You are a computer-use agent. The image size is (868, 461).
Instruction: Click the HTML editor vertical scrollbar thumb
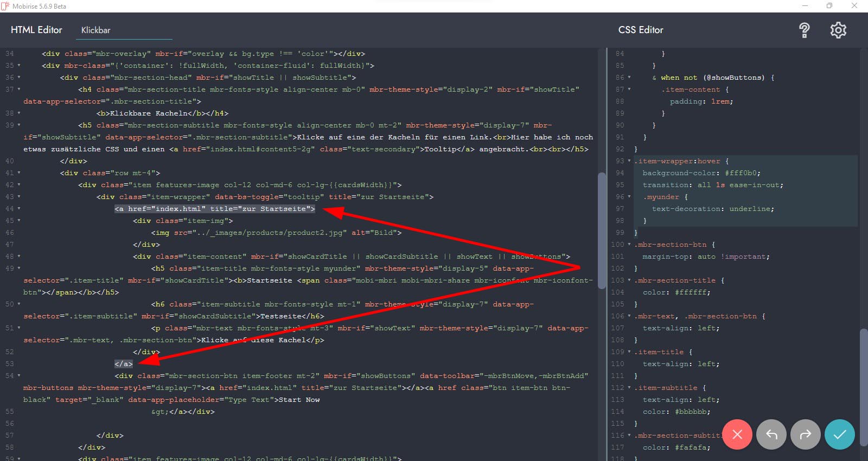pos(601,230)
